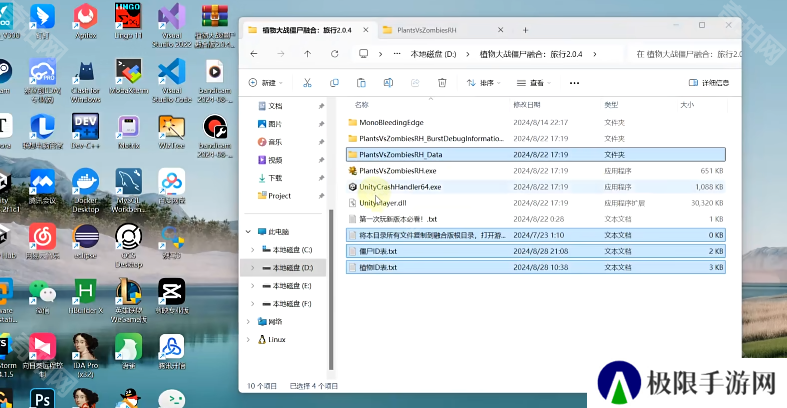Open the DingTalk desktop shortcut

pos(43,22)
